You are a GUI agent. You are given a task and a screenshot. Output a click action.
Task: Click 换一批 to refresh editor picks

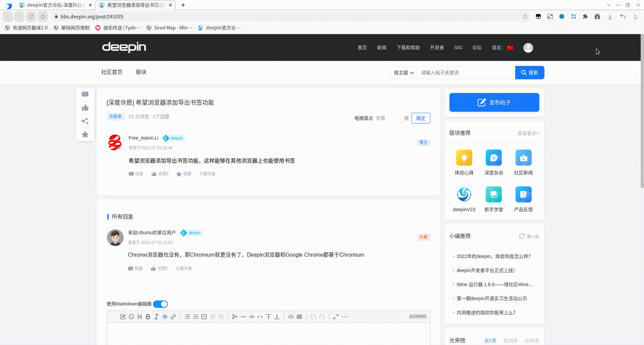528,236
